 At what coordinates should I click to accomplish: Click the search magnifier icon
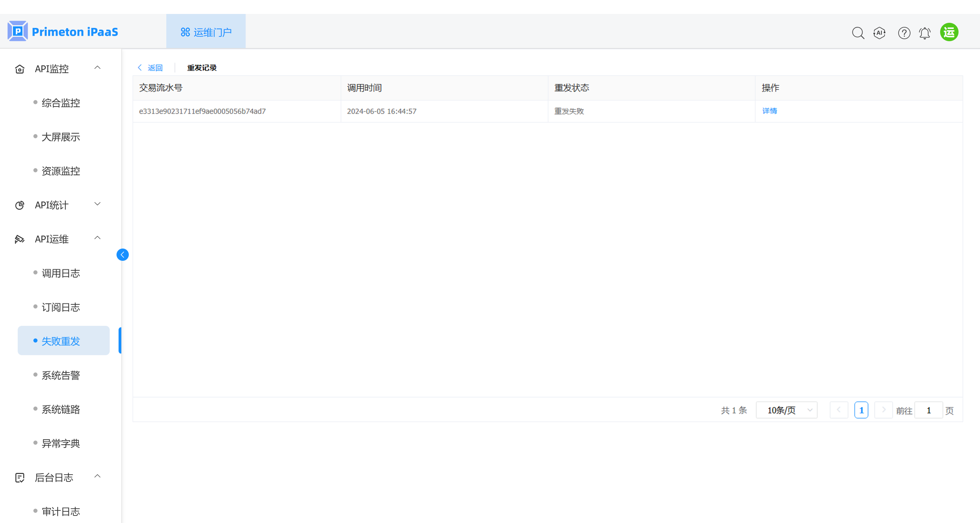pos(858,33)
